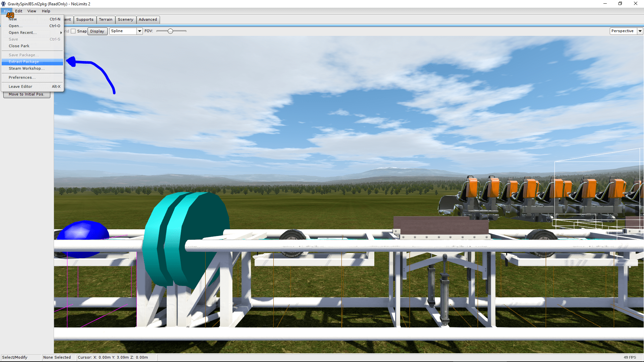Click the NoLimits 2 app icon in title bar
The image size is (644, 362).
(3, 4)
